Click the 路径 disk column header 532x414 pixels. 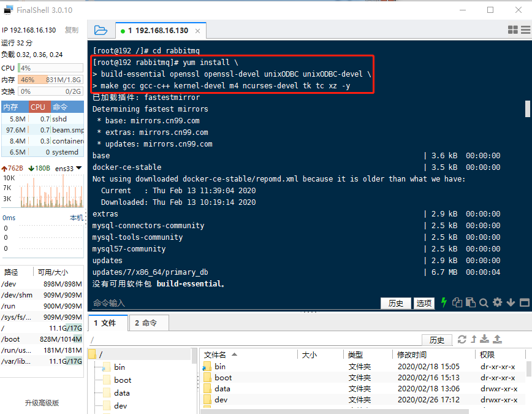pos(17,272)
